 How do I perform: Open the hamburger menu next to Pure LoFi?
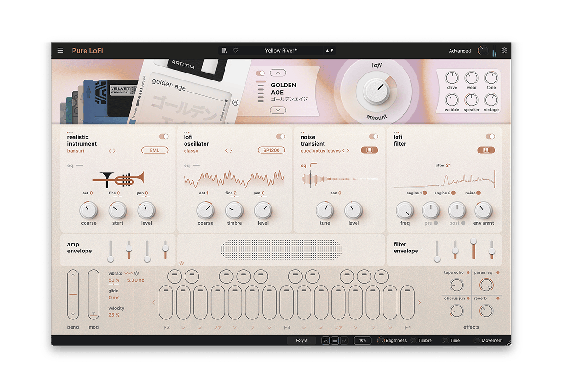click(x=60, y=50)
